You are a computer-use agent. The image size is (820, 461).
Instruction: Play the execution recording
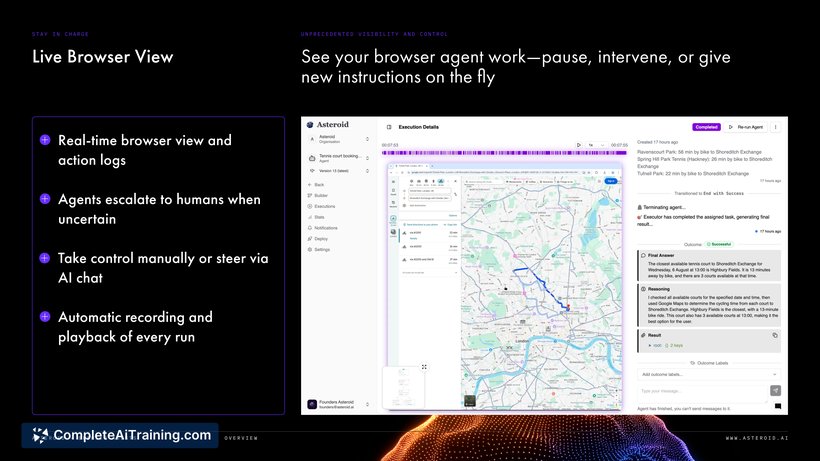[x=579, y=145]
